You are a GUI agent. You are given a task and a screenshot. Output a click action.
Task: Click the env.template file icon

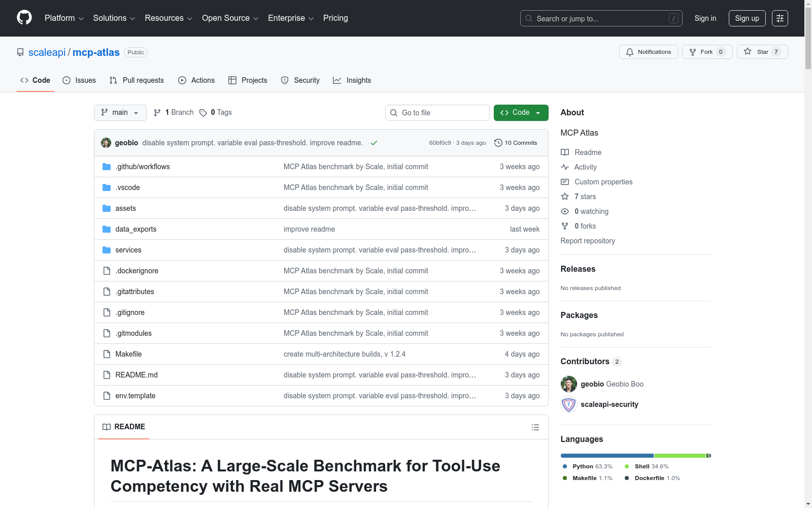107,396
